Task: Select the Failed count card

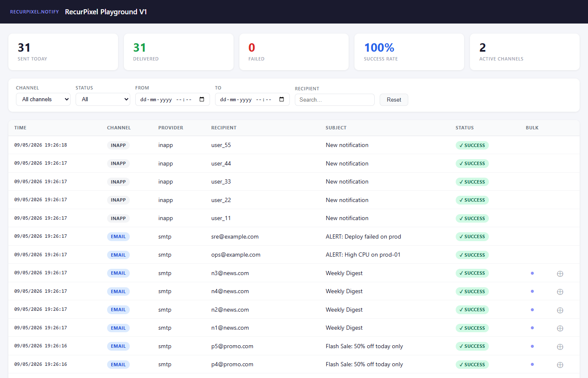Action: coord(294,52)
